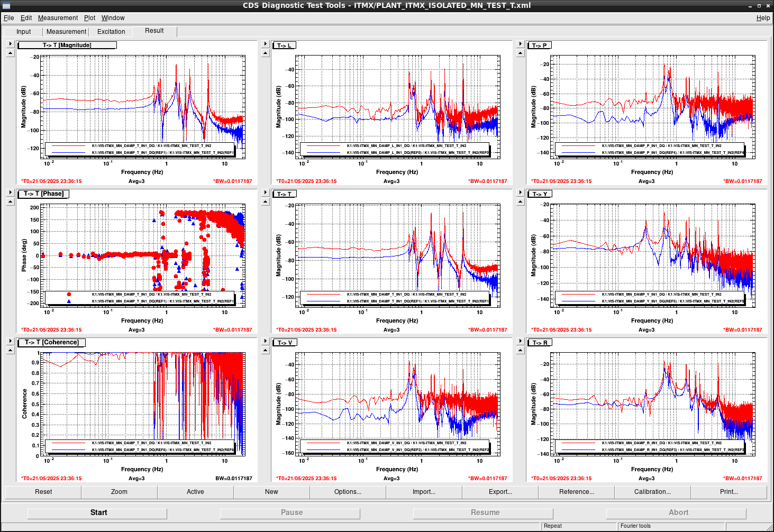Click up-arrow button beside center T-> T plot
774x532 pixels.
pos(265,201)
